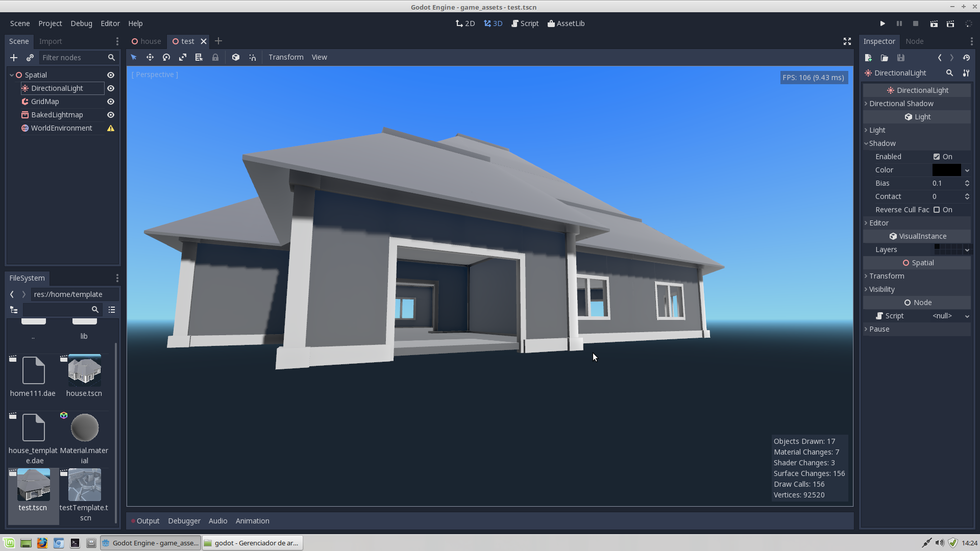Viewport: 980px width, 551px height.
Task: Expand the Visibility section in Inspector
Action: 881,289
